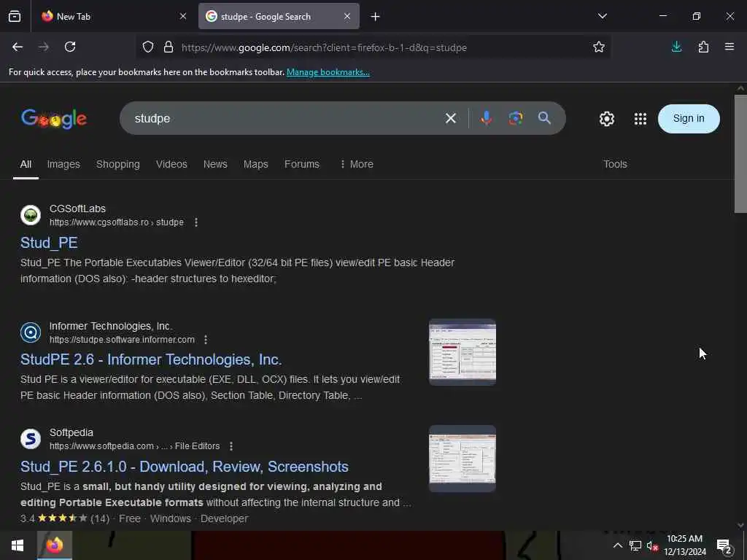
Task: Close the New Tab tab
Action: point(183,16)
